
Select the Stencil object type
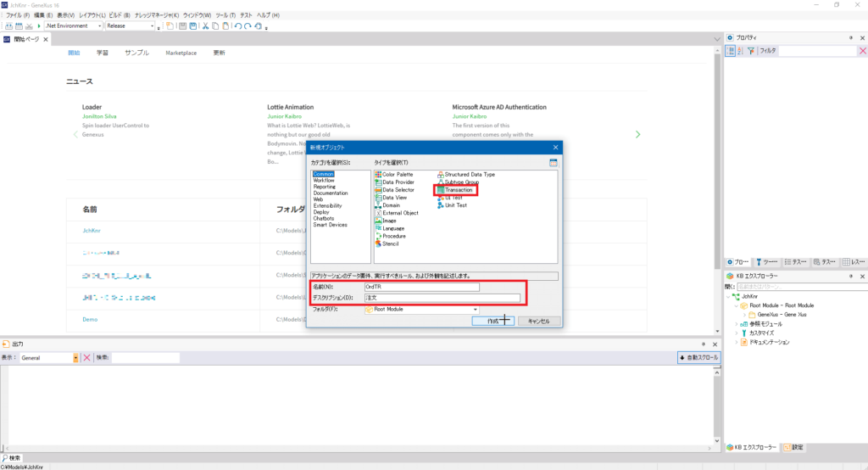click(x=387, y=243)
